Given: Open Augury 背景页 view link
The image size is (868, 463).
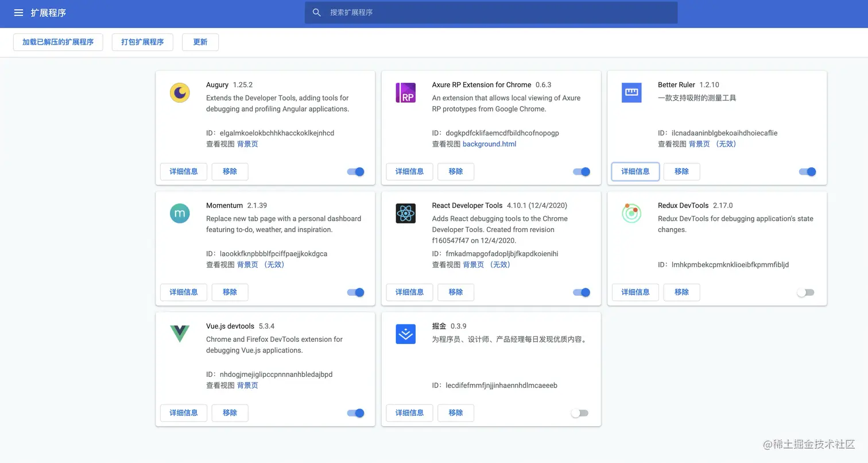Looking at the screenshot, I should pos(247,144).
